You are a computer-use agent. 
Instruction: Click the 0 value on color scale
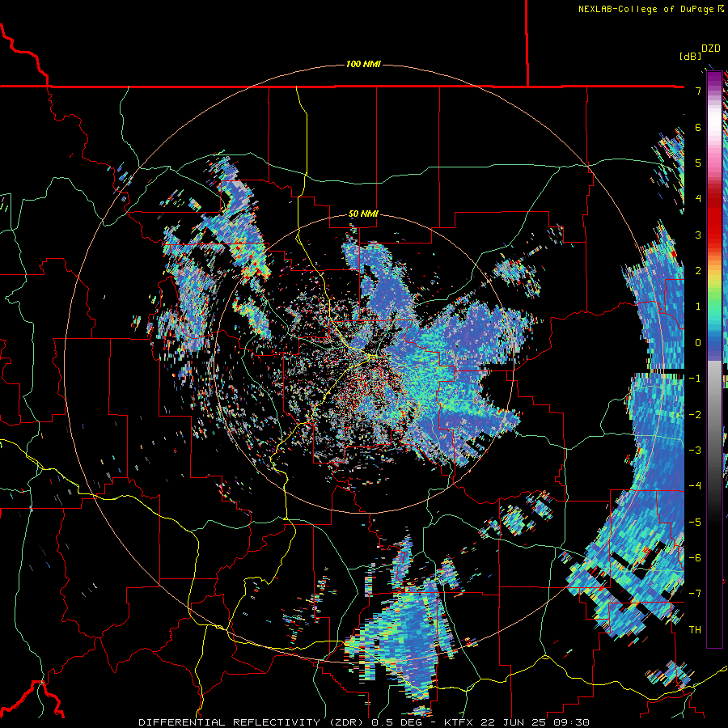click(x=698, y=343)
